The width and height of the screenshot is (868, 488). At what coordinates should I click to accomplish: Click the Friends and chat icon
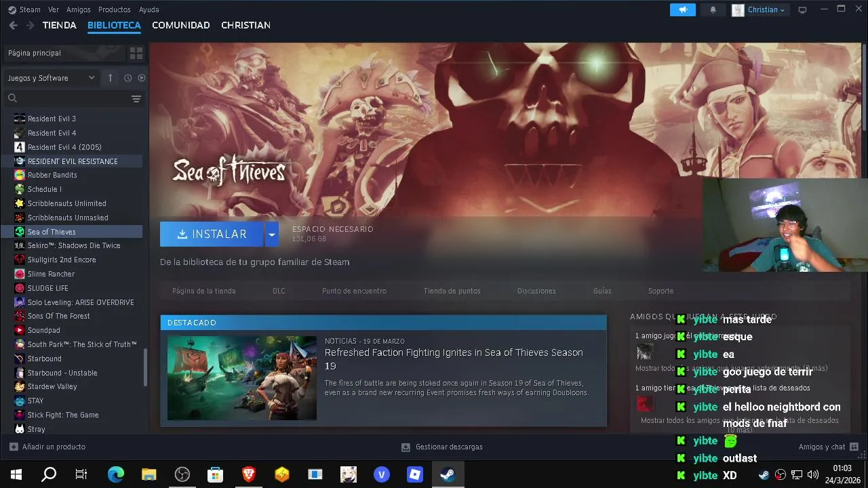click(854, 447)
